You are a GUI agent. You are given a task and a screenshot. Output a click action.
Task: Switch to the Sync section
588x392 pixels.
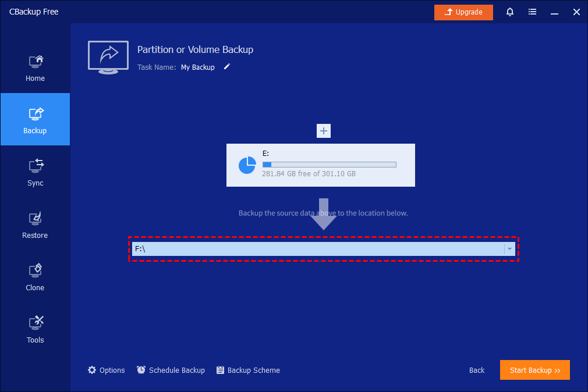click(35, 172)
